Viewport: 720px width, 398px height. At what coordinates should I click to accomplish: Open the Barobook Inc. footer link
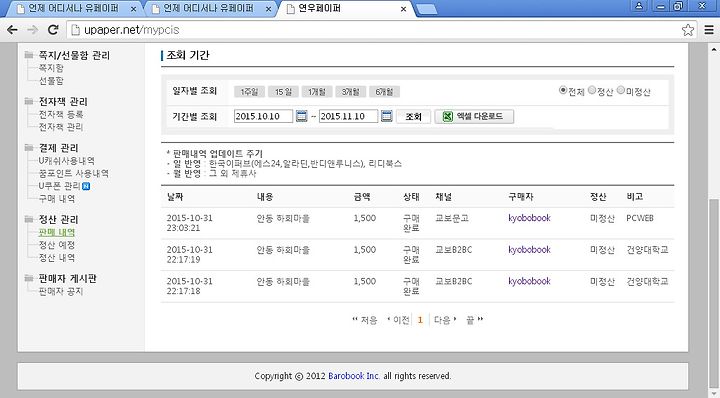coord(354,376)
